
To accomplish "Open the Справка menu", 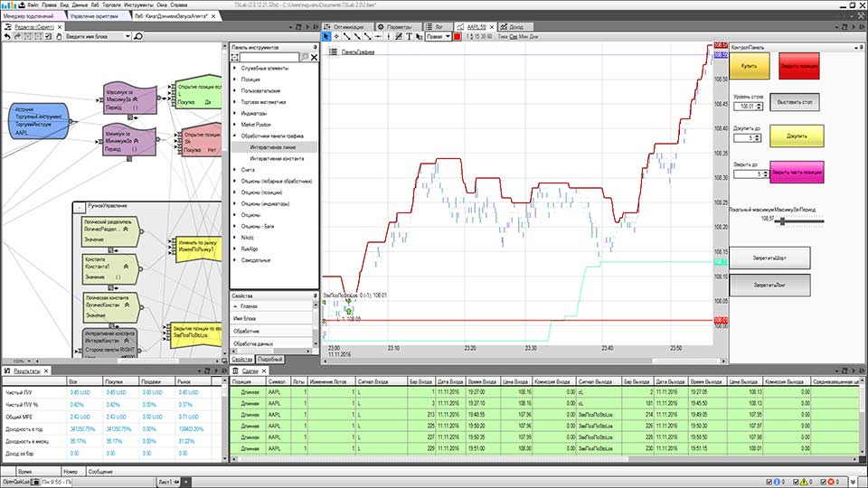I will tap(179, 5).
